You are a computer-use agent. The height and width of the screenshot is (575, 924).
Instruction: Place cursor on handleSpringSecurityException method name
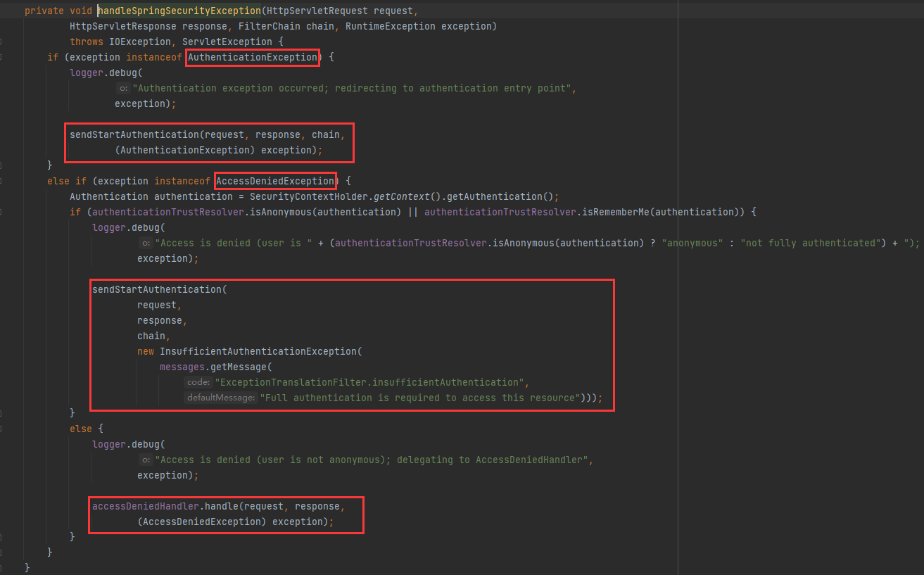pyautogui.click(x=178, y=11)
